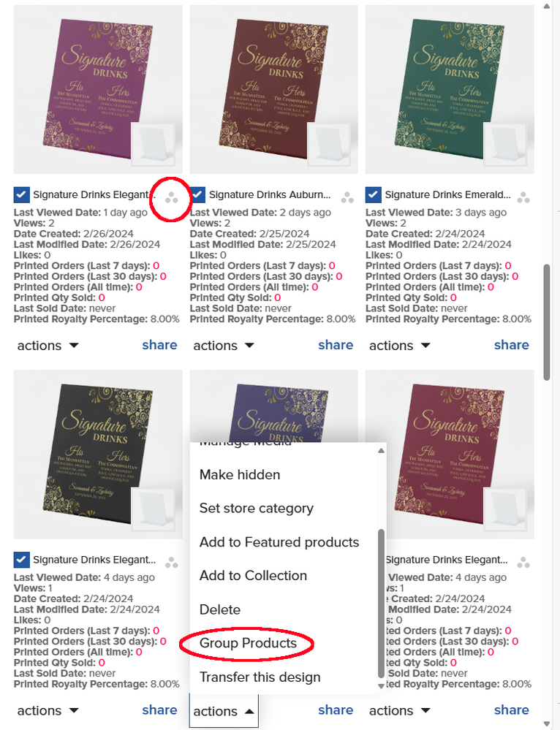The height and width of the screenshot is (730, 560).
Task: Click stand preview icon on purple product image
Action: coord(154,144)
